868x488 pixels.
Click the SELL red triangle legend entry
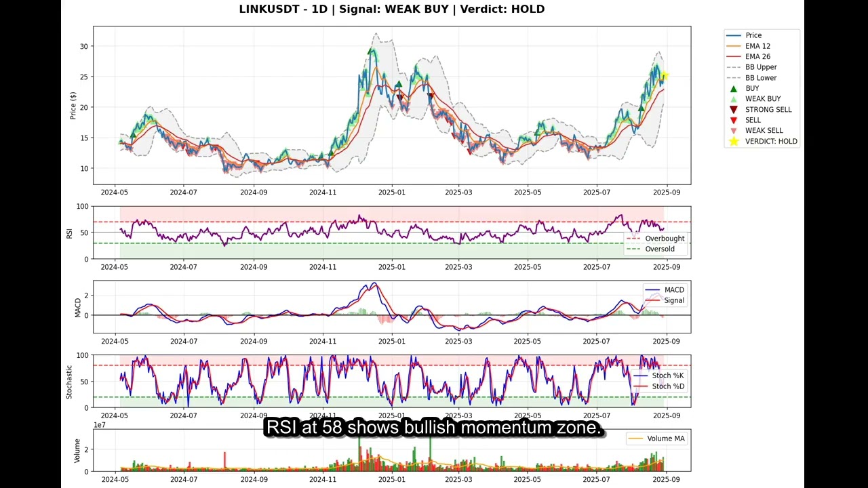pos(744,120)
